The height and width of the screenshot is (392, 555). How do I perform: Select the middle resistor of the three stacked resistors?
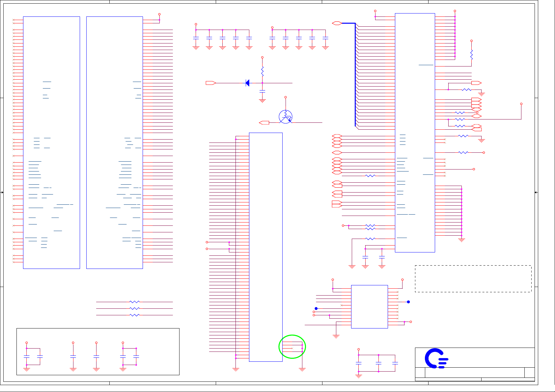(135, 308)
